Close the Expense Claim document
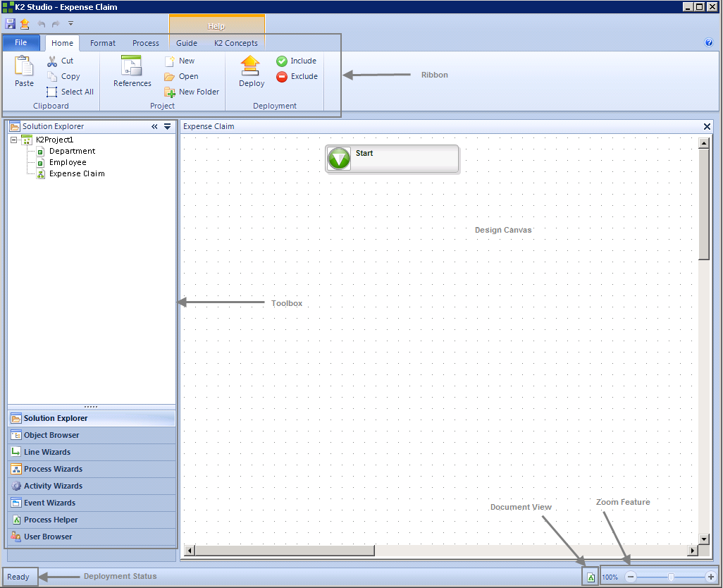723x588 pixels. (x=707, y=126)
